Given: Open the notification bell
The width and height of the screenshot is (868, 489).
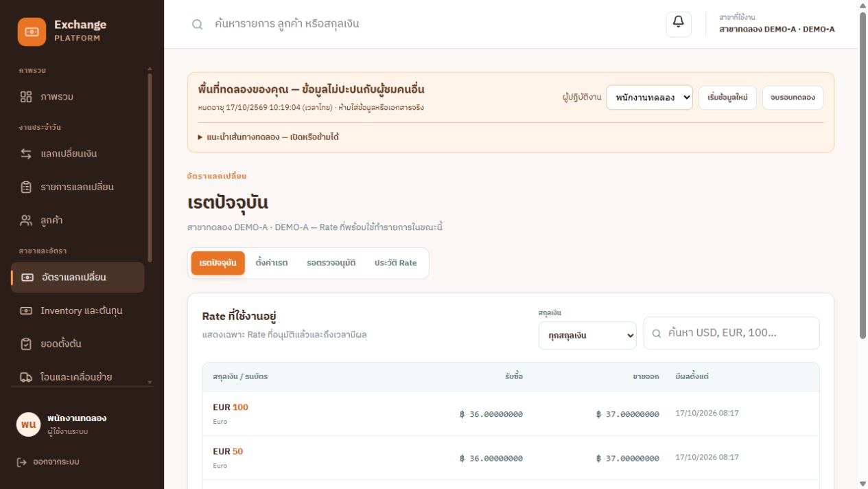Looking at the screenshot, I should coord(679,24).
